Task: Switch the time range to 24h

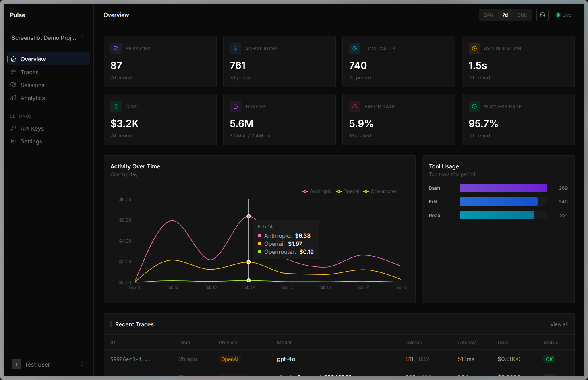Action: coord(488,15)
